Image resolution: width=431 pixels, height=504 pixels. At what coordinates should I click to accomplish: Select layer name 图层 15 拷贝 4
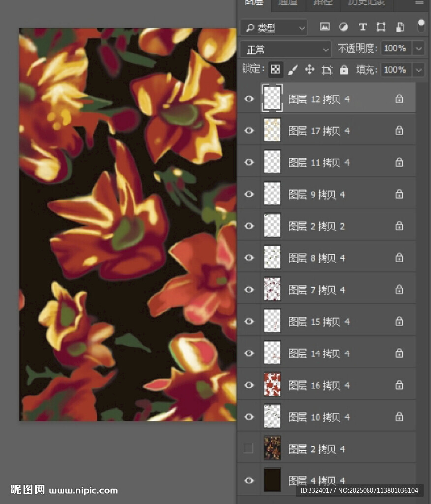coord(319,322)
